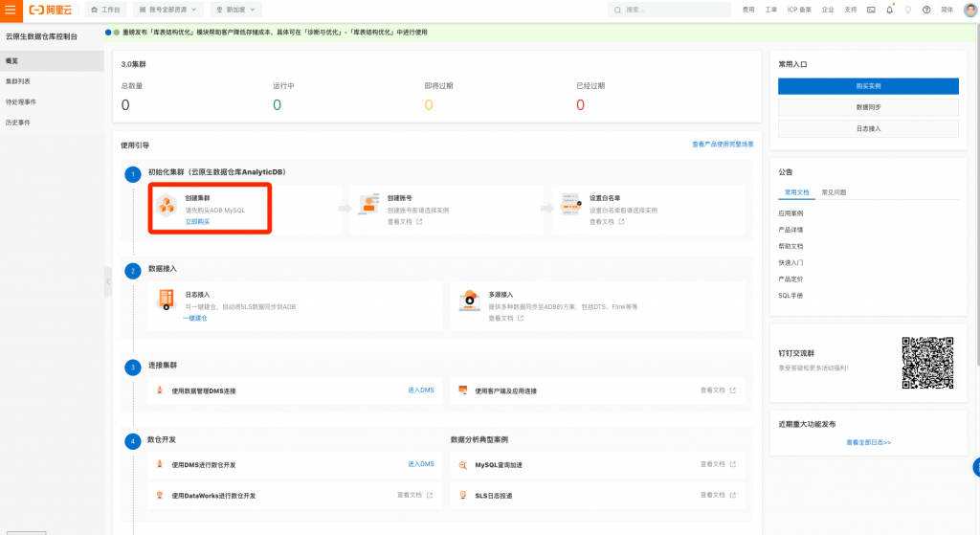The width and height of the screenshot is (980, 535).
Task: Open 查看产品使用完整场景 link
Action: (723, 145)
